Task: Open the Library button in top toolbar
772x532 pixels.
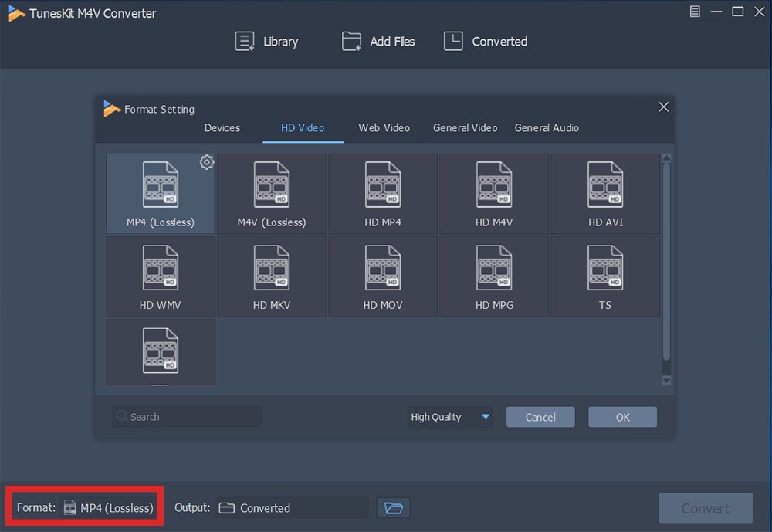Action: click(267, 42)
